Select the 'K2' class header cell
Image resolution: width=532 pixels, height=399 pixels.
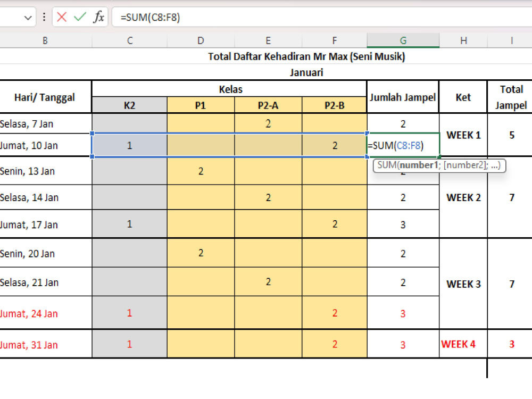(x=130, y=105)
